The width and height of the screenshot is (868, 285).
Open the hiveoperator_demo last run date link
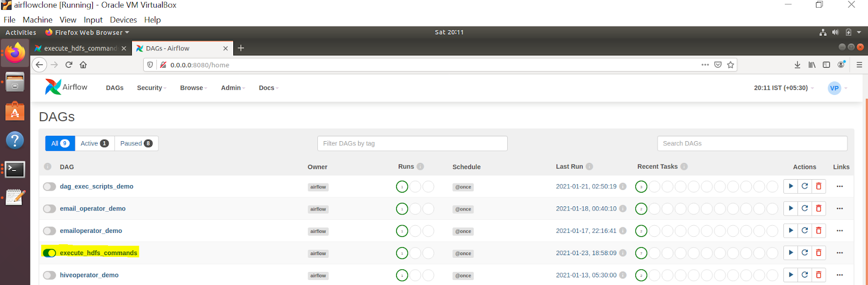[586, 275]
